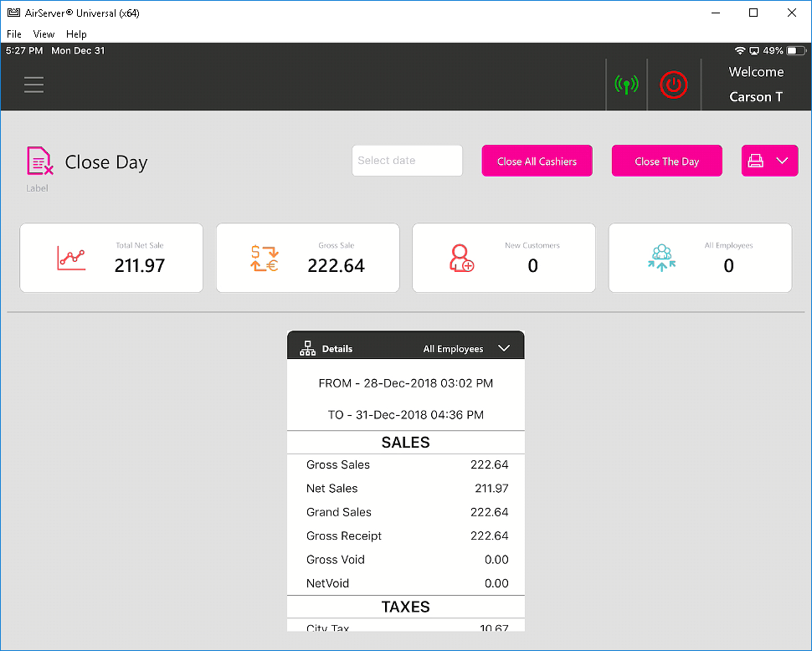The height and width of the screenshot is (651, 812).
Task: Open the View menu
Action: click(x=44, y=34)
